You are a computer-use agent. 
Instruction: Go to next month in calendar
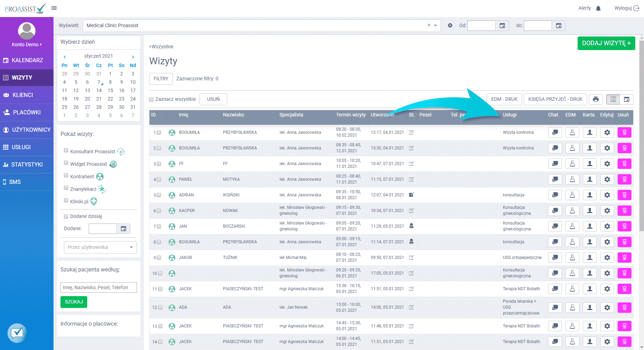click(133, 57)
